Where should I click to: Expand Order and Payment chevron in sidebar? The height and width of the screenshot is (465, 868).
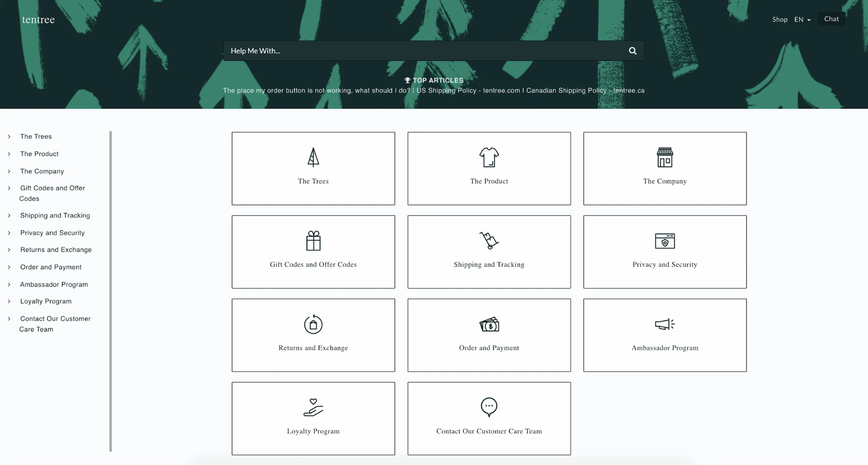(x=9, y=267)
